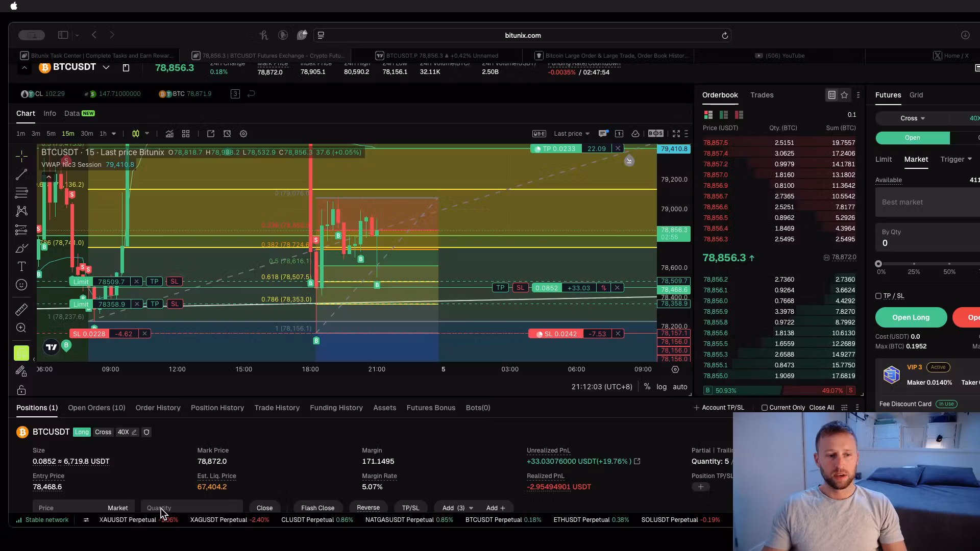The width and height of the screenshot is (980, 551).
Task: Select the chart pattern tool
Action: coord(21,211)
